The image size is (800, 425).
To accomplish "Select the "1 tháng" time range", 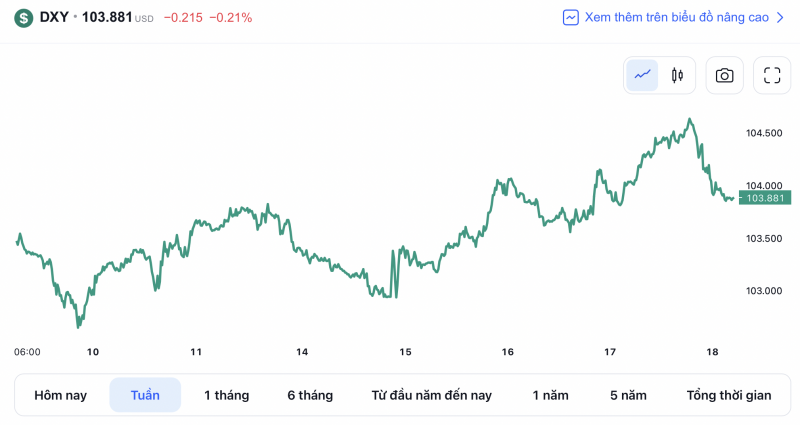I will tap(226, 395).
